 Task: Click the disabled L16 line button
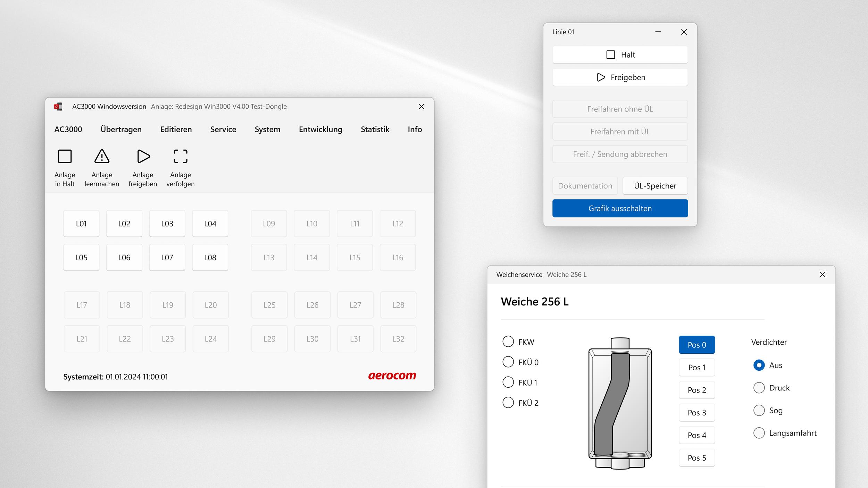click(x=398, y=258)
